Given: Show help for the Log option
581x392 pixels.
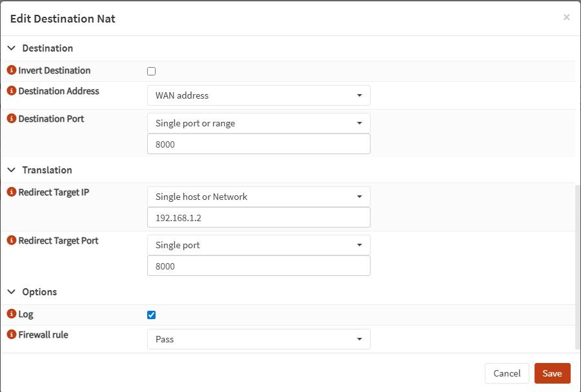Looking at the screenshot, I should (x=11, y=314).
